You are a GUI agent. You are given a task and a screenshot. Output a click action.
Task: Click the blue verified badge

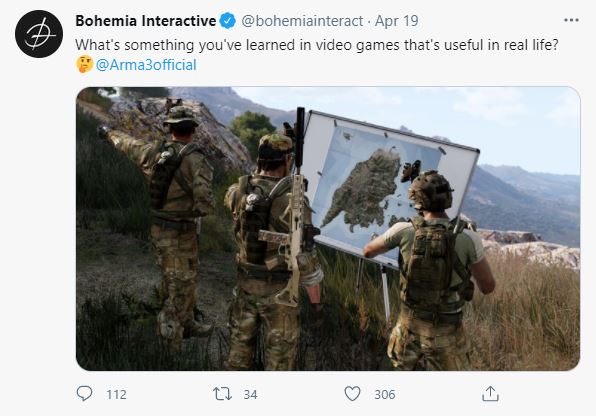click(x=228, y=21)
